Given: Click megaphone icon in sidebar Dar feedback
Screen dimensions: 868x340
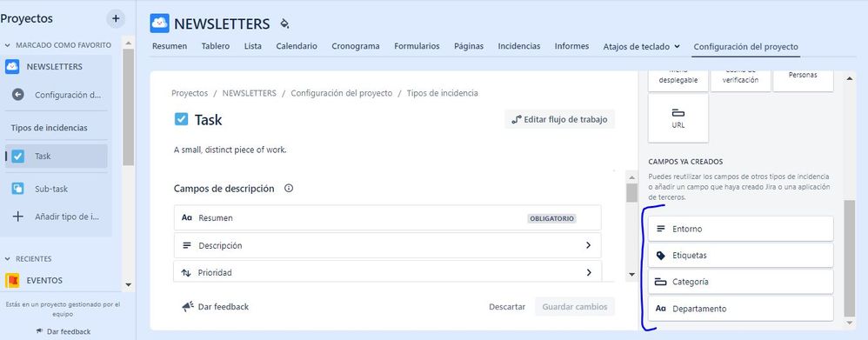Looking at the screenshot, I should [x=39, y=331].
